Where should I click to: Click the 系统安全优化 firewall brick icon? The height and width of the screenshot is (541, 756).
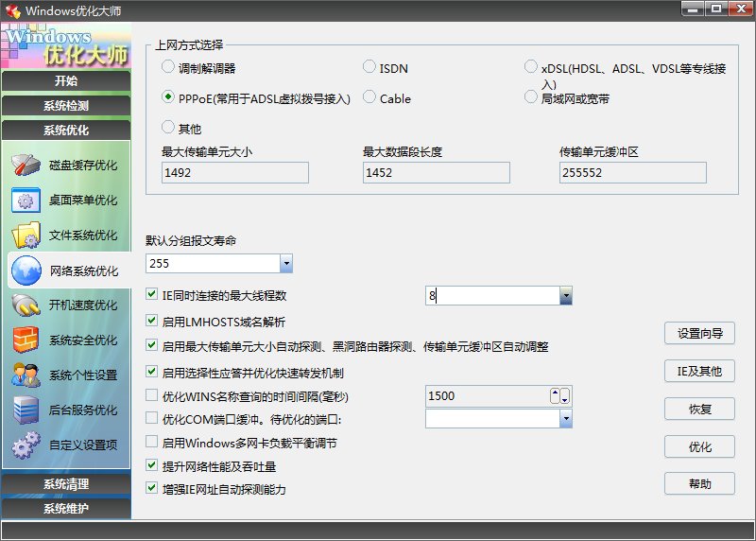click(26, 340)
